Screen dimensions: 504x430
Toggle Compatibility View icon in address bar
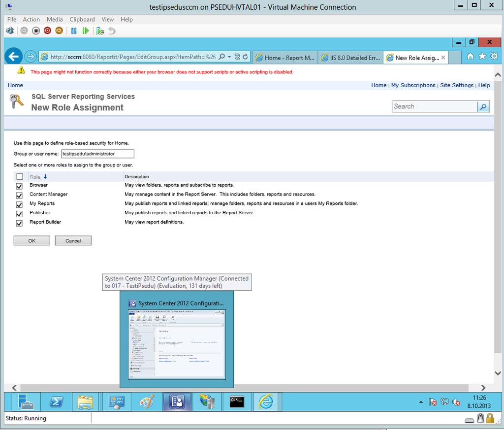tap(238, 57)
